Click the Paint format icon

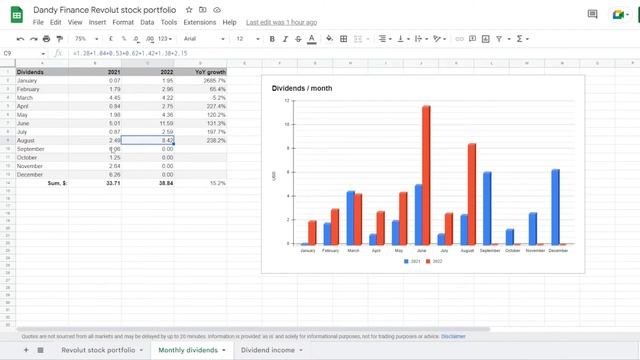(x=60, y=39)
